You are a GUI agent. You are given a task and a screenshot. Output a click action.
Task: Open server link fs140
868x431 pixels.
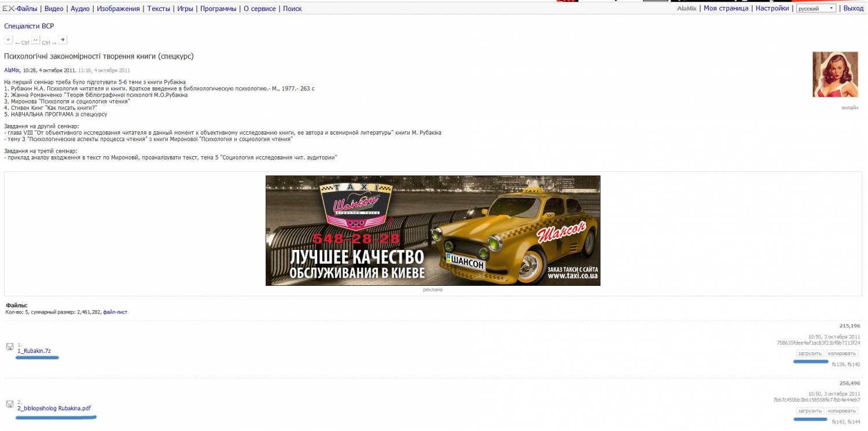(854, 364)
